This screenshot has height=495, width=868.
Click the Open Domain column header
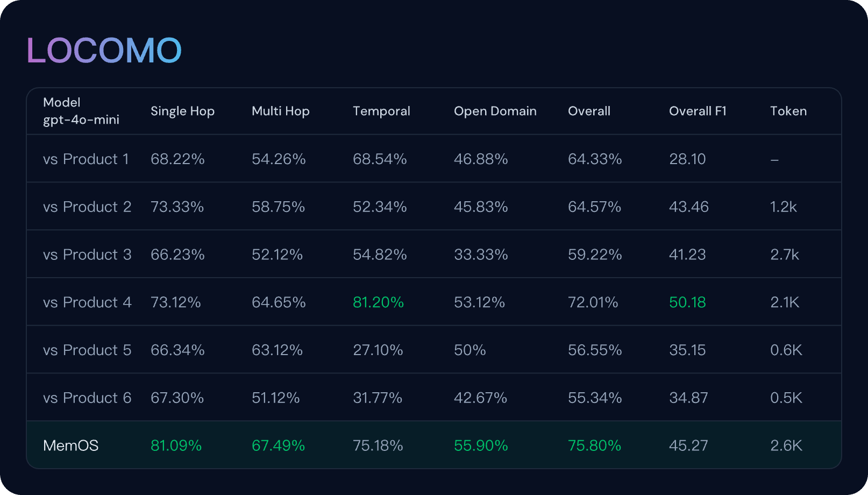click(495, 111)
